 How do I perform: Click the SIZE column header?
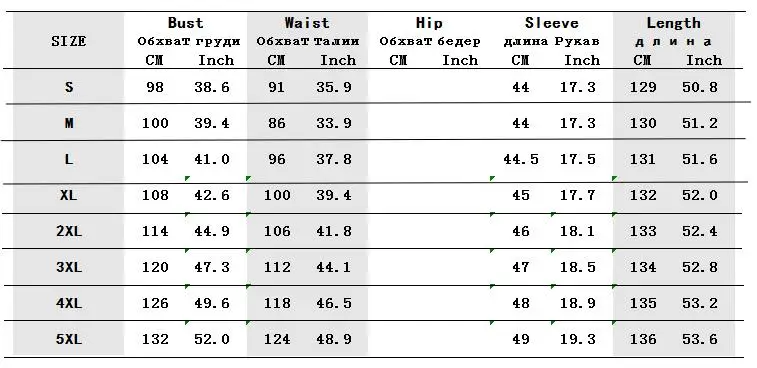[69, 42]
